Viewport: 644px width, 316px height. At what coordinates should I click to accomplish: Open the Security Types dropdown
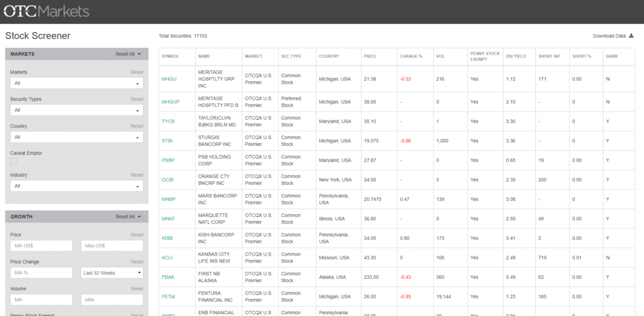pos(77,110)
